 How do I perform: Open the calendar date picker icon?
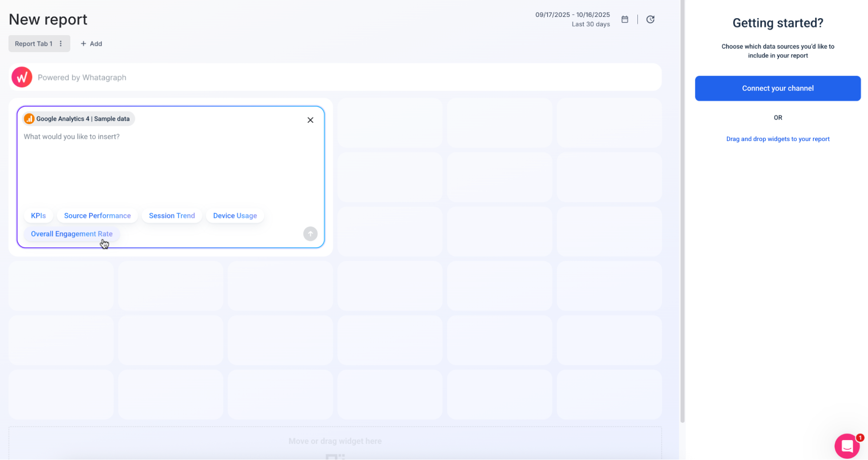tap(624, 20)
